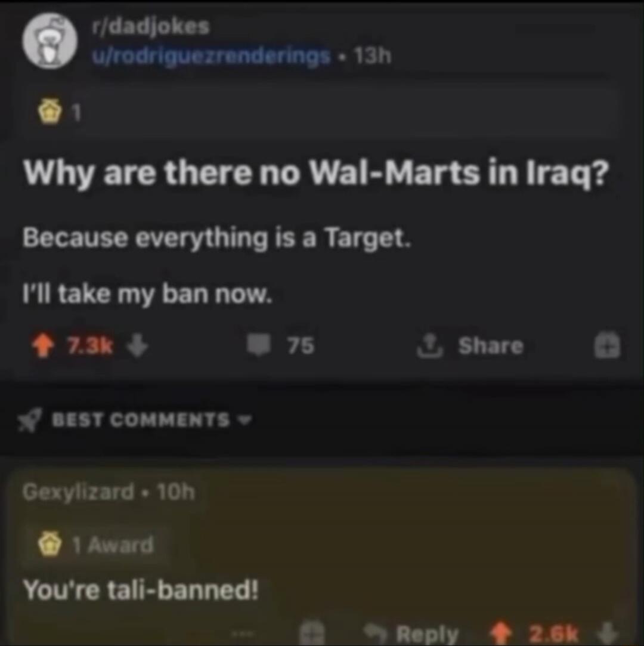View the post's gold award badge
Screen dimensions: 644x646
point(50,112)
